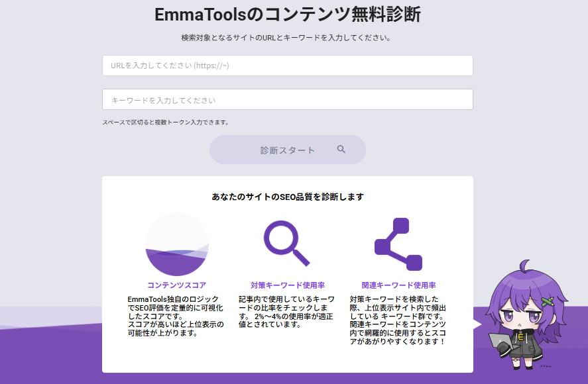The width and height of the screenshot is (588, 384).
Task: Select the 対策キーワード使用率 heading
Action: click(287, 285)
